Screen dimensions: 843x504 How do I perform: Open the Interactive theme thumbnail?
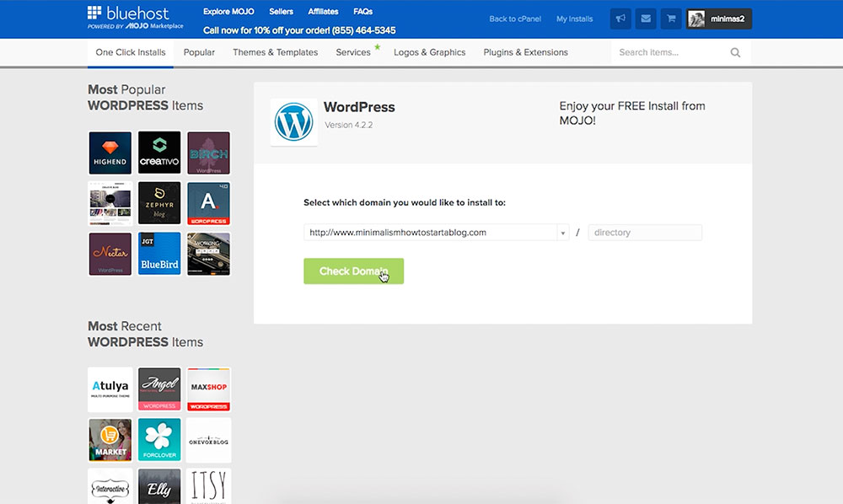click(110, 486)
